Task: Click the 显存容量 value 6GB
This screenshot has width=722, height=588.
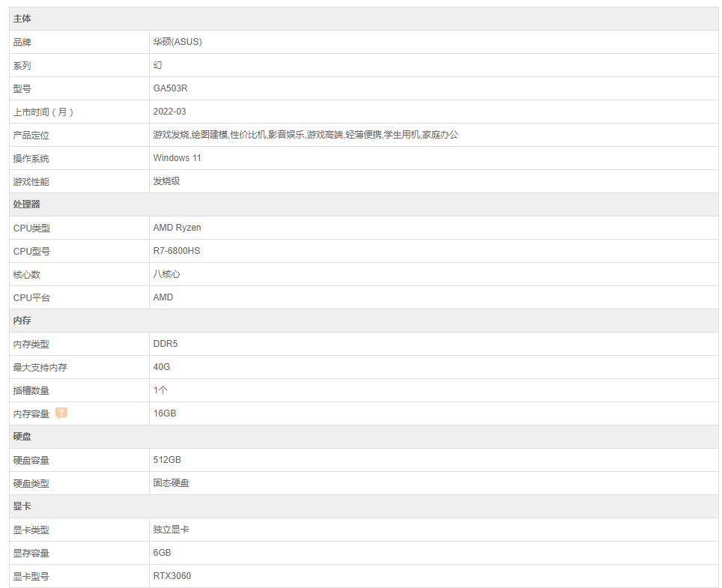Action: (x=162, y=553)
